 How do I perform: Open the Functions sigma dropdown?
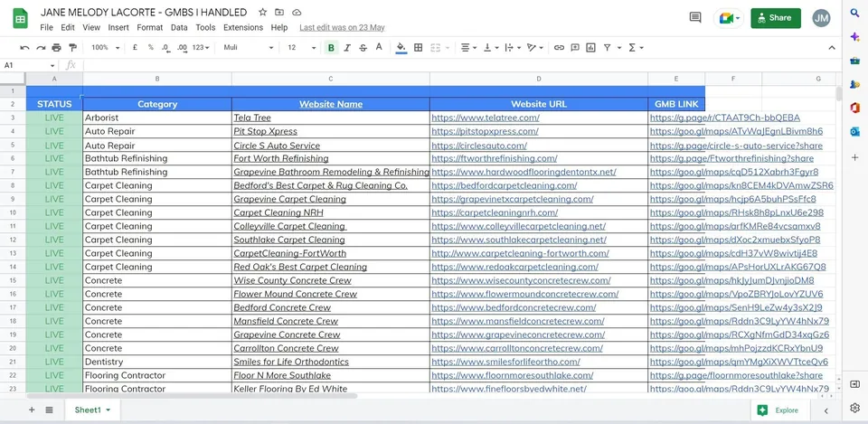(636, 48)
